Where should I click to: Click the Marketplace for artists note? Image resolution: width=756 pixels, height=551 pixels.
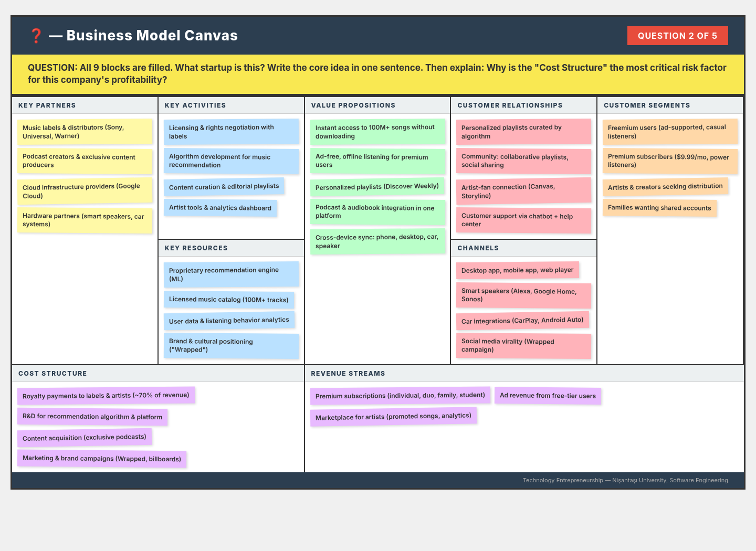pos(393,417)
